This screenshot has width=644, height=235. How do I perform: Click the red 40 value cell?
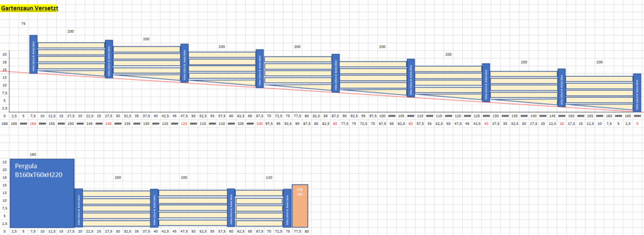pyautogui.click(x=486, y=123)
